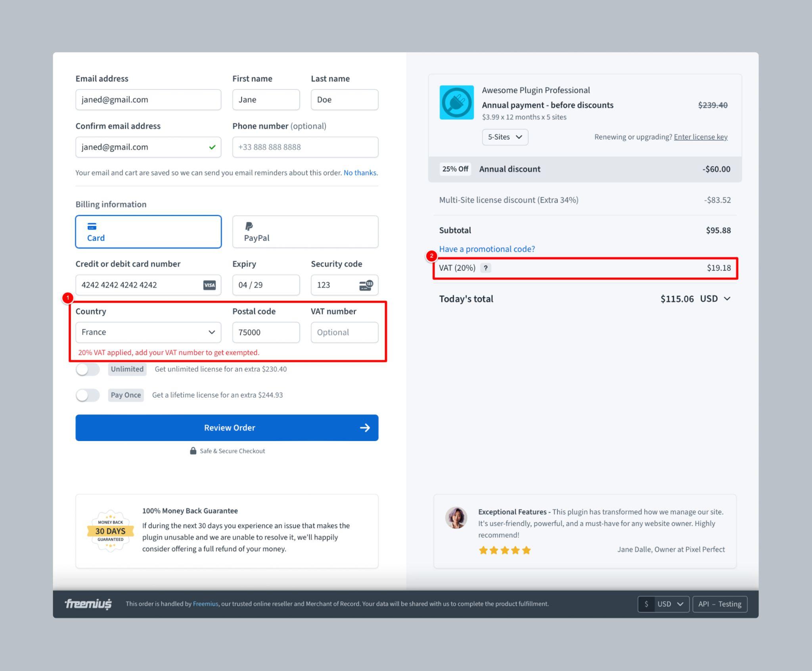Click the VAT help question mark icon

(x=485, y=268)
